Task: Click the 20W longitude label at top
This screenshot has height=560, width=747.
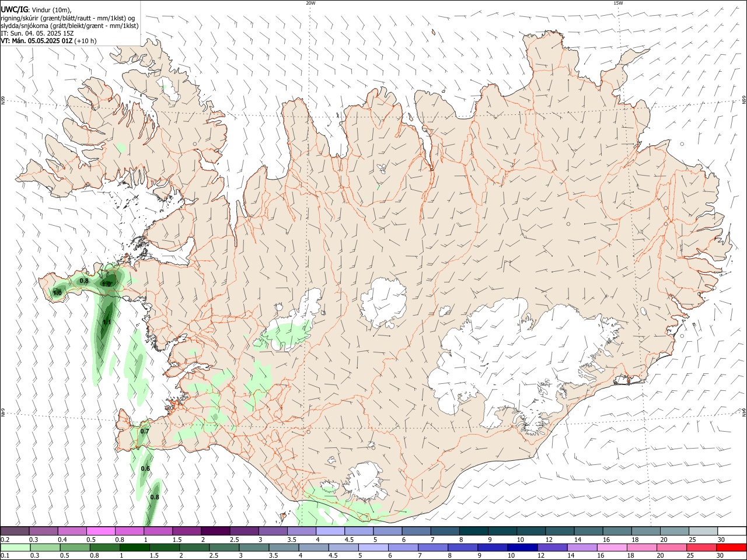Action: pos(310,3)
